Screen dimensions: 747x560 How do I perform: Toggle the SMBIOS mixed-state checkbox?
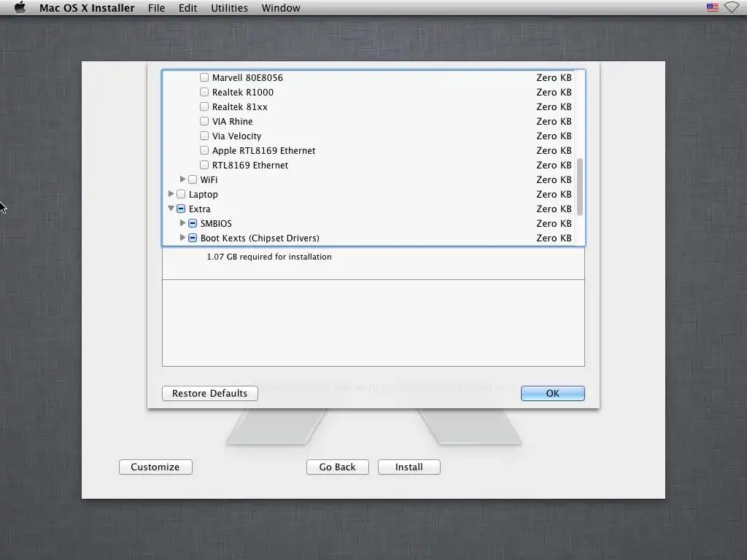[193, 223]
